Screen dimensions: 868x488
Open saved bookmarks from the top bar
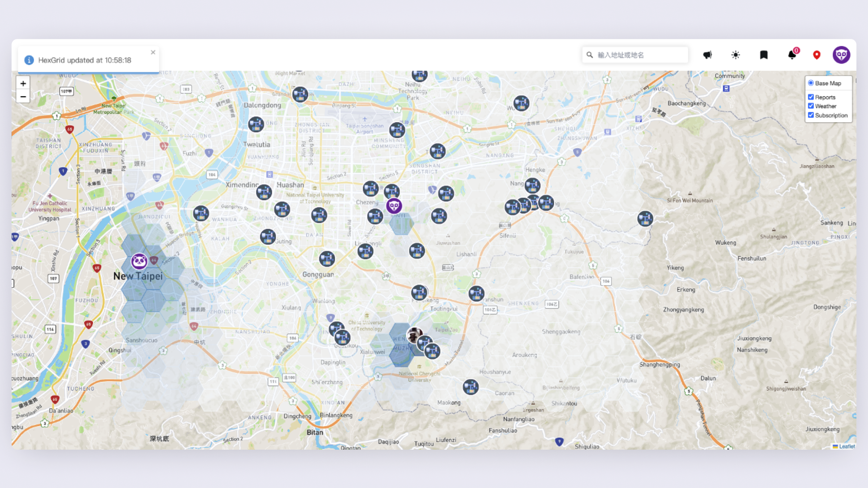763,55
